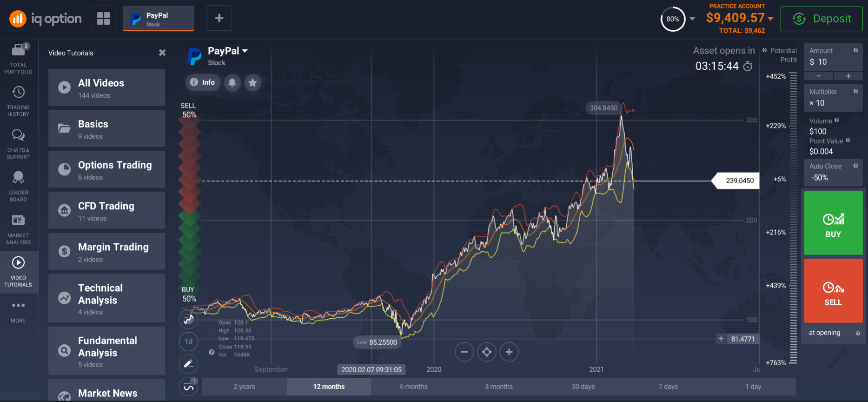Open Technical Analysis videos
Viewport: 868px width, 402px height.
click(106, 298)
